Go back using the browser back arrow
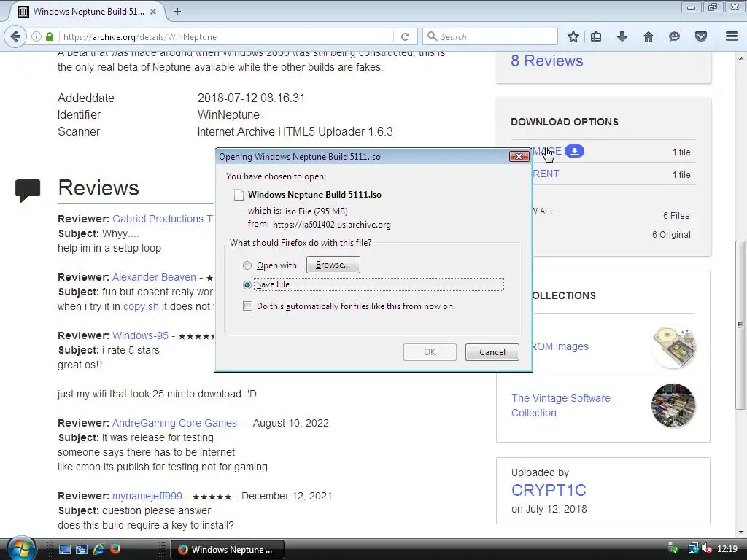This screenshot has height=560, width=747. click(x=16, y=36)
